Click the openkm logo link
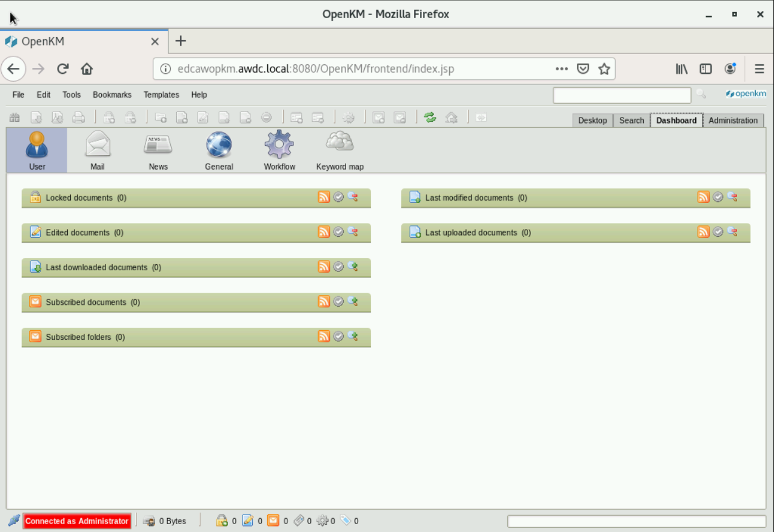 [746, 94]
